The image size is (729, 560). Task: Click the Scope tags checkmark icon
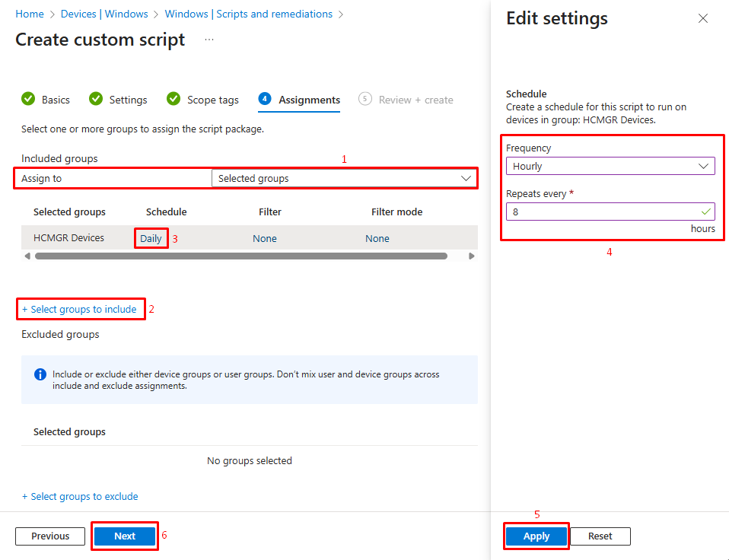point(173,99)
